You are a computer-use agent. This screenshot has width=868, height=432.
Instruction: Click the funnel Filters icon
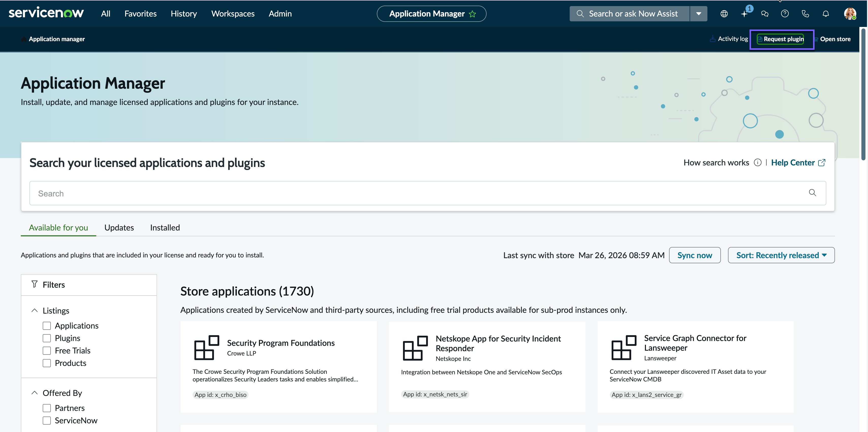pyautogui.click(x=34, y=284)
